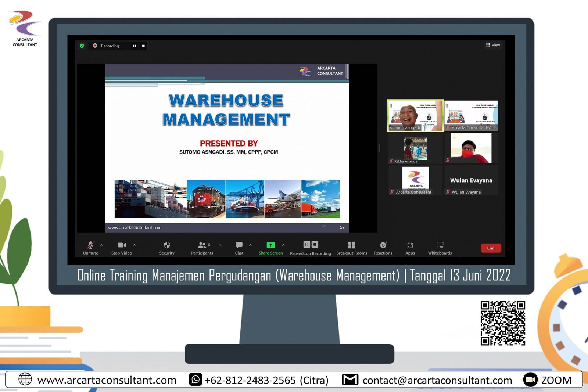Toggle Stop Video camera
The width and height of the screenshot is (588, 392).
pos(121,245)
